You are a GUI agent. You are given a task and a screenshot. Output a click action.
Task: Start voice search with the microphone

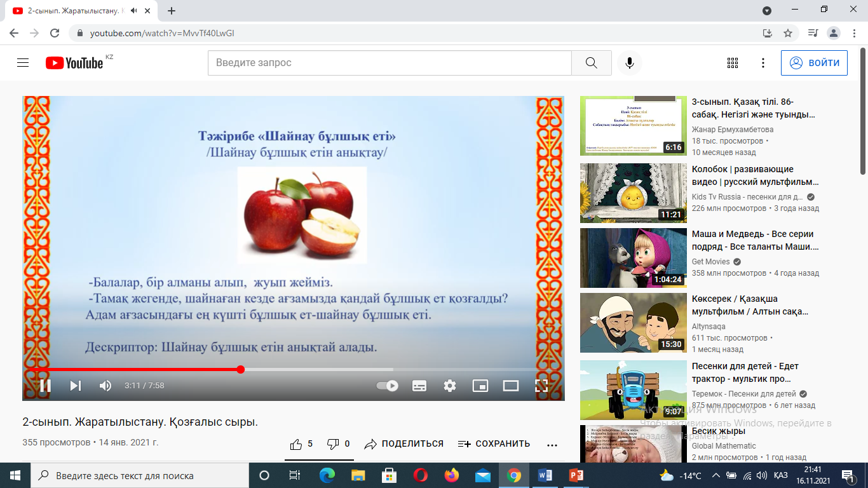pyautogui.click(x=630, y=63)
